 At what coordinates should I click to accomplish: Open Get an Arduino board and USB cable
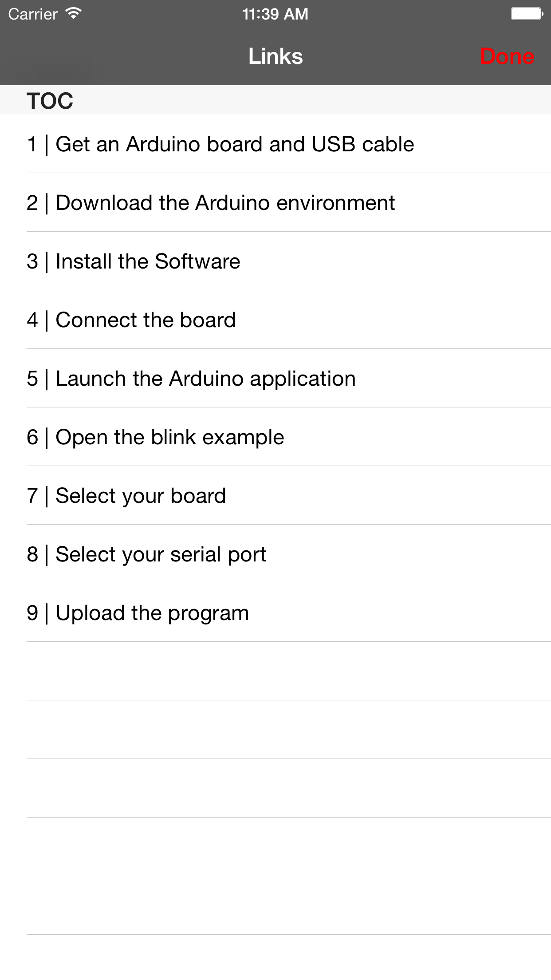(x=220, y=143)
